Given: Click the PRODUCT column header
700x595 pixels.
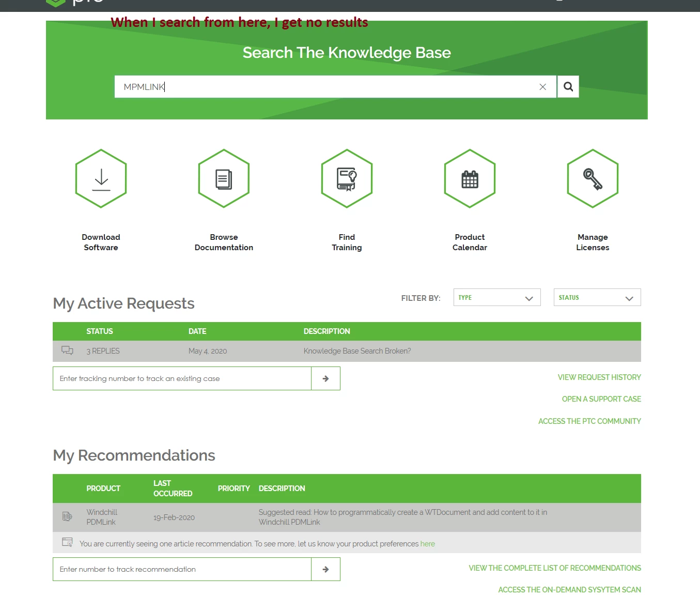Looking at the screenshot, I should (103, 489).
